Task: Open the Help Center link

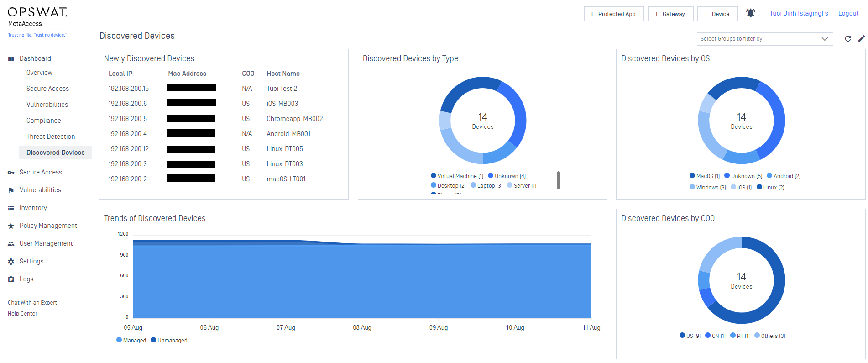Action: click(x=22, y=314)
